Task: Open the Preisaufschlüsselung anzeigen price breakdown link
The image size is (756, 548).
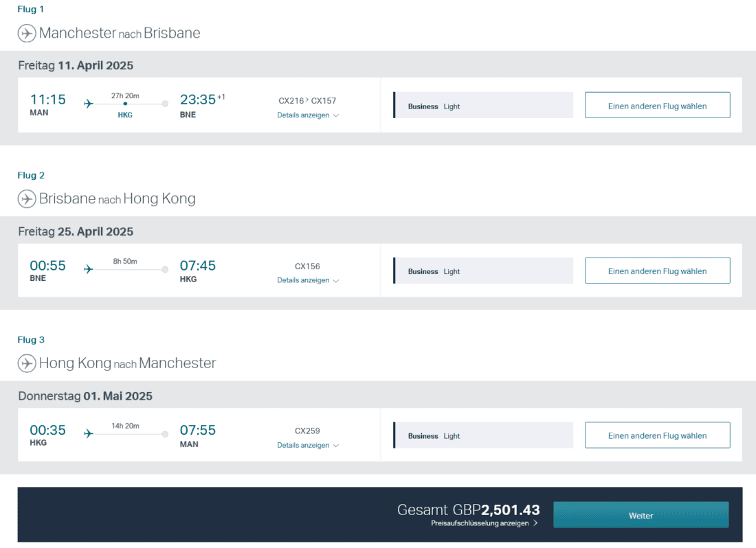Action: point(480,523)
